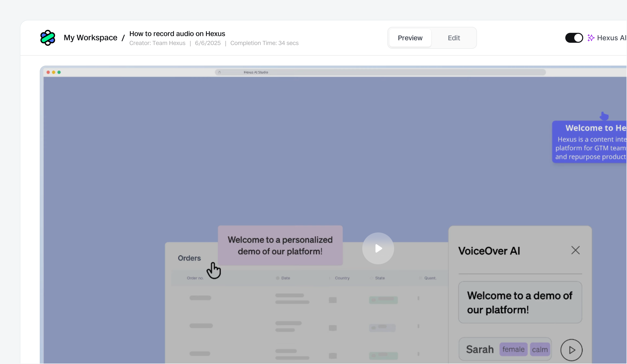Click the Hexus AI sparkle icon
627x364 pixels.
point(591,38)
